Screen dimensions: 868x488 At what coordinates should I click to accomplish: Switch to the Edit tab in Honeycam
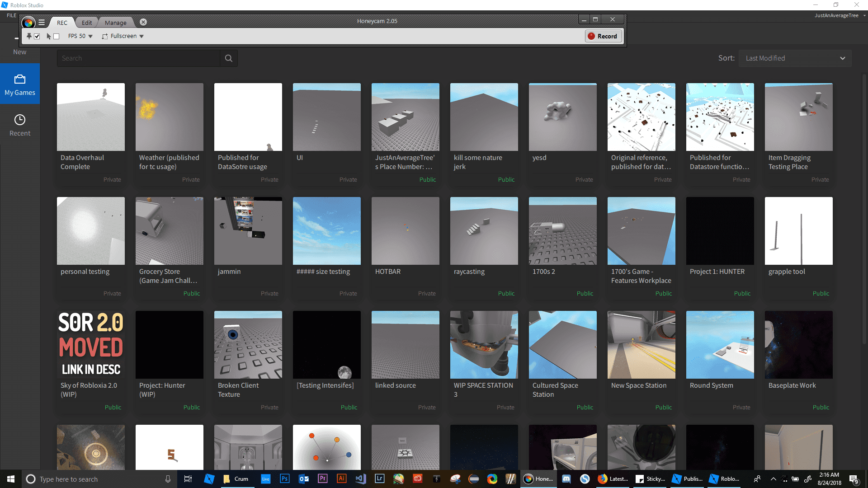[87, 23]
